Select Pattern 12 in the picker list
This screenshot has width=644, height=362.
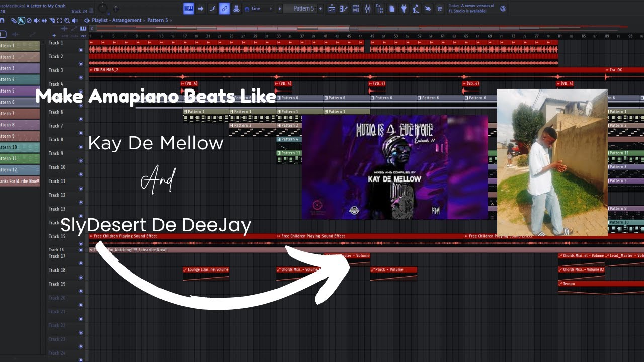(x=20, y=170)
